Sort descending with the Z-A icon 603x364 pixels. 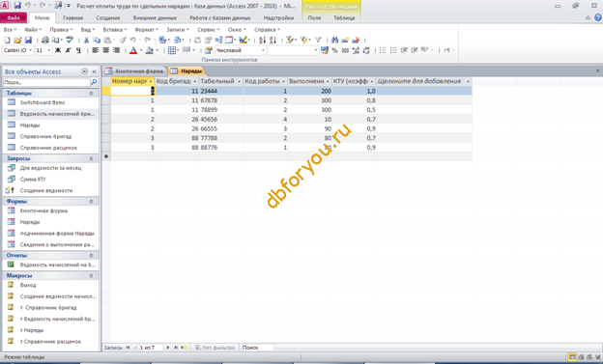pos(273,40)
